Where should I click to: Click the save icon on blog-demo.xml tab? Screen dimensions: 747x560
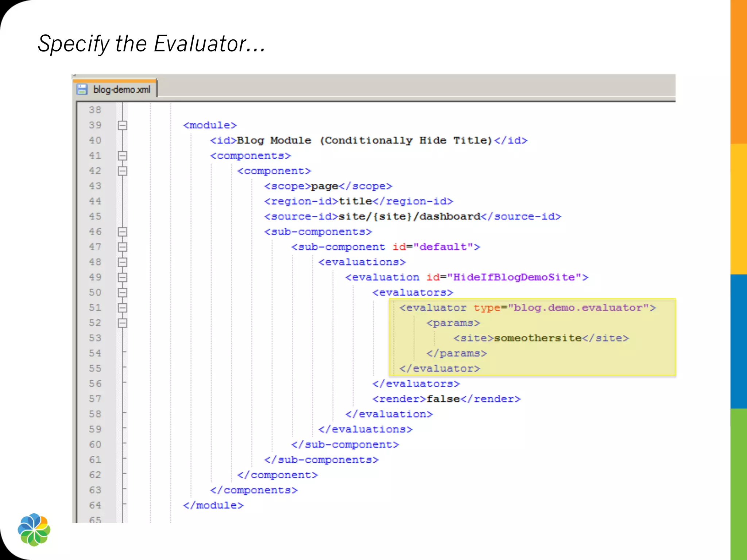[82, 89]
